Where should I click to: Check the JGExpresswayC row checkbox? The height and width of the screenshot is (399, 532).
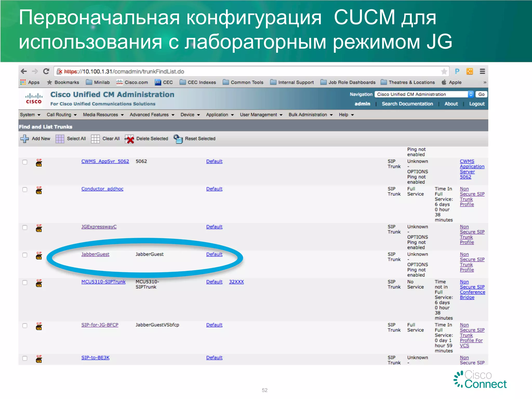tap(25, 228)
